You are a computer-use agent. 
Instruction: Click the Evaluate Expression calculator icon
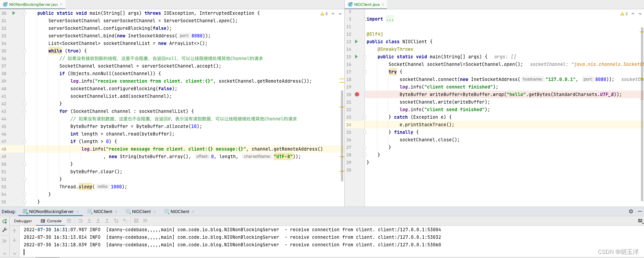pos(136,221)
